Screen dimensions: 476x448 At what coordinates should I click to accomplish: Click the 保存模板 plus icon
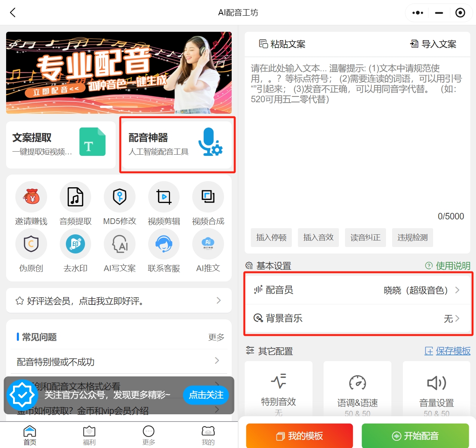coord(429,351)
